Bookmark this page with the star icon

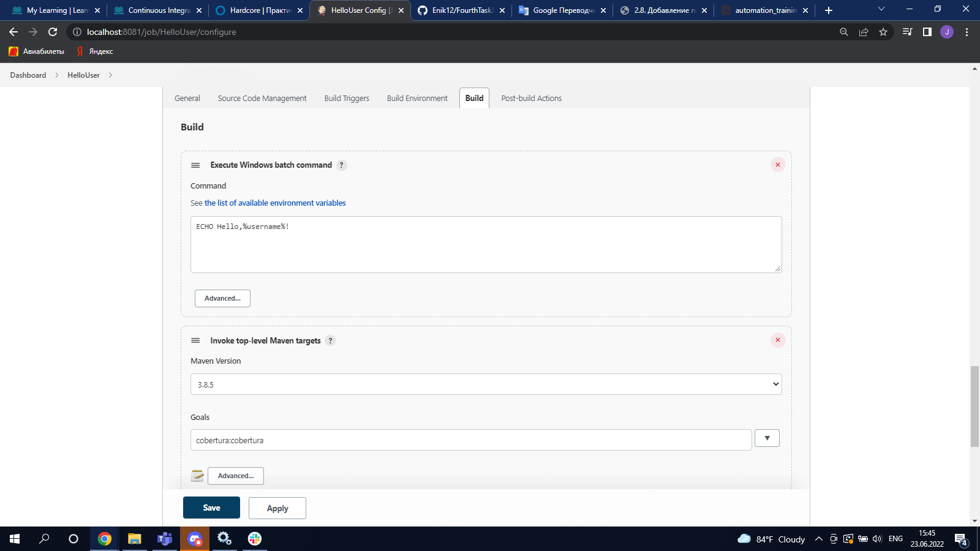(883, 32)
